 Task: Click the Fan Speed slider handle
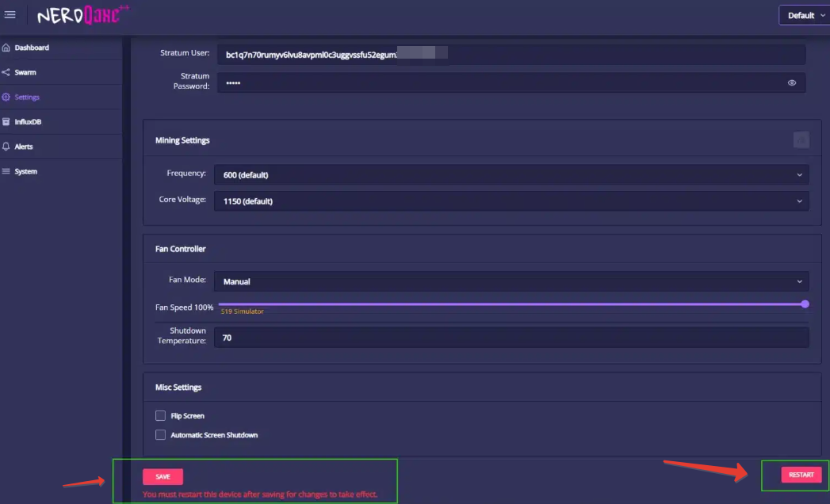(805, 304)
